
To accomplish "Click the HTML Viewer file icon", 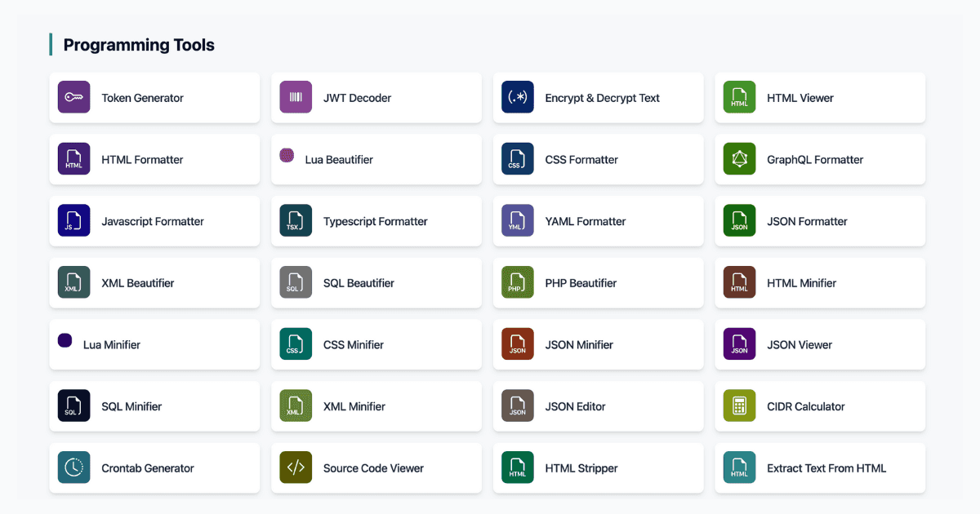I will coord(739,97).
